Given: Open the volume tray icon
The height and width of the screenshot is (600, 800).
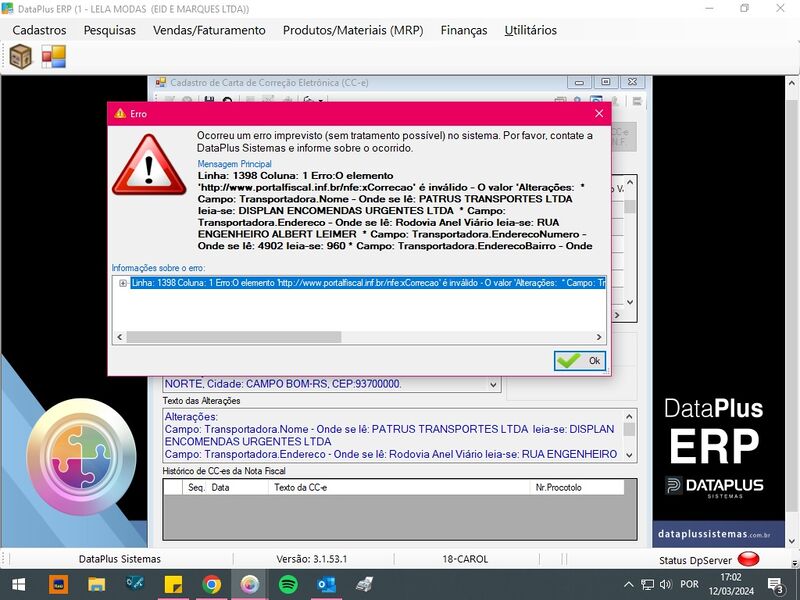Looking at the screenshot, I should [x=665, y=585].
